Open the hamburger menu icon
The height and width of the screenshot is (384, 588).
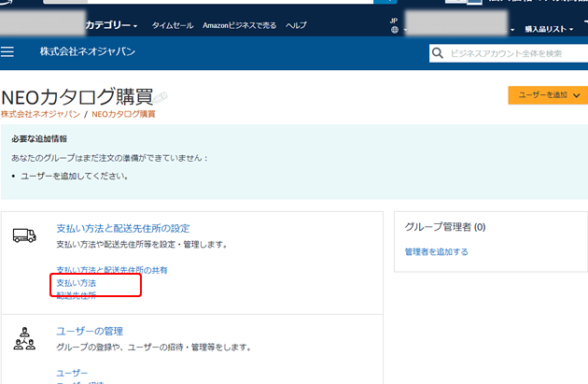pos(7,51)
